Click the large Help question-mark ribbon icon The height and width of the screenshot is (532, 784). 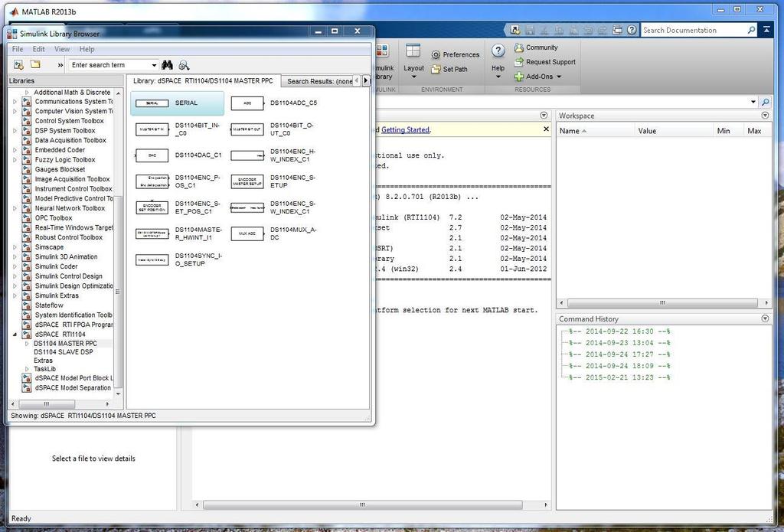pos(498,51)
